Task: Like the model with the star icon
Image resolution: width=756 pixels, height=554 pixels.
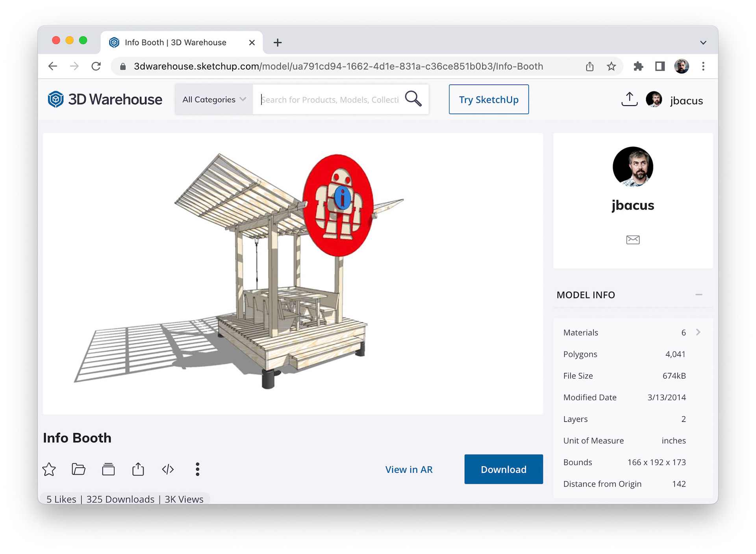Action: [49, 469]
